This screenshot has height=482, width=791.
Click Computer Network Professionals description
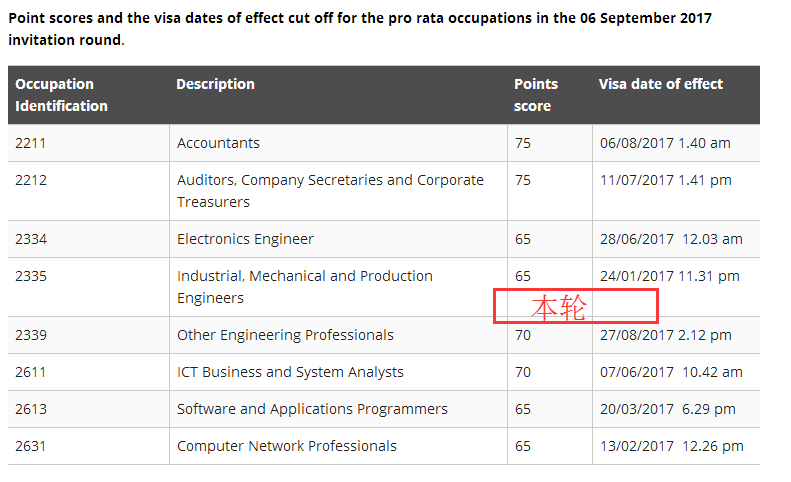click(286, 446)
